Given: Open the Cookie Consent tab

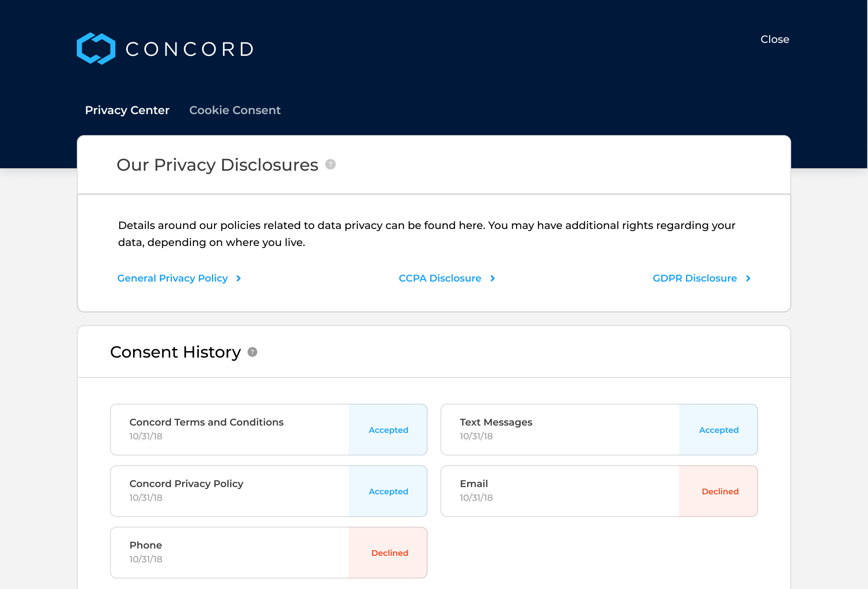Looking at the screenshot, I should [235, 110].
